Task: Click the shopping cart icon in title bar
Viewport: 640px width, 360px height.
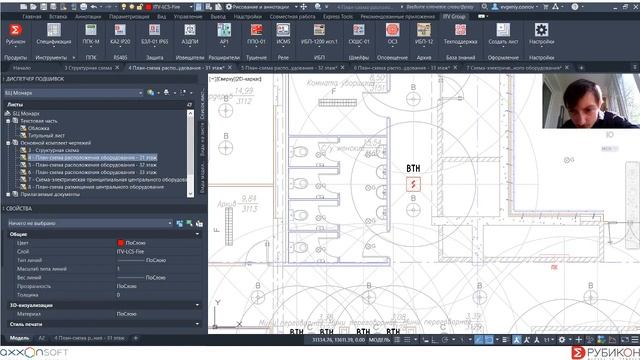Action: pyautogui.click(x=546, y=7)
